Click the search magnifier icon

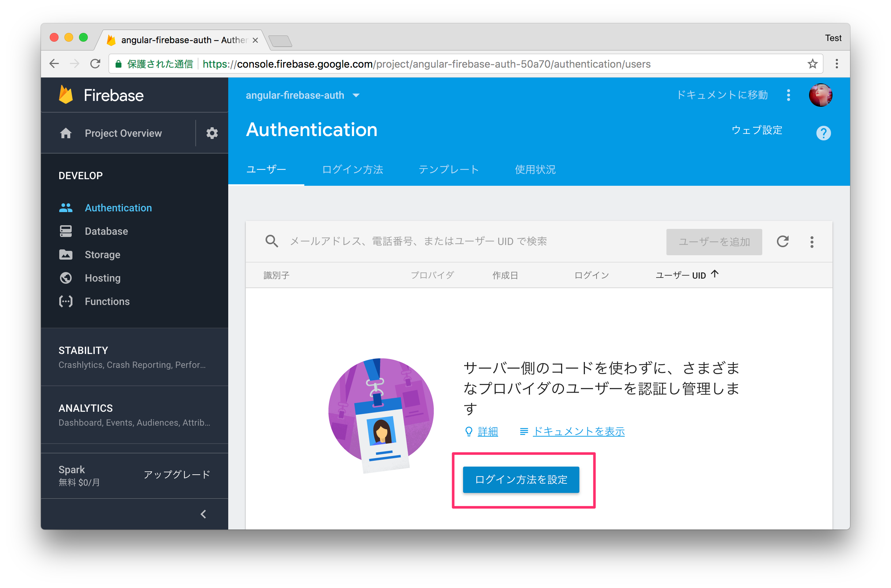pos(271,241)
